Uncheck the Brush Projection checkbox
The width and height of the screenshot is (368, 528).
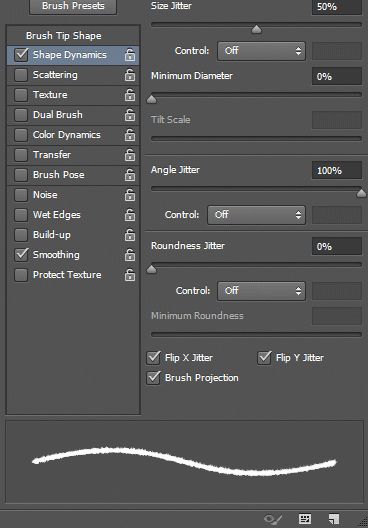coord(154,377)
